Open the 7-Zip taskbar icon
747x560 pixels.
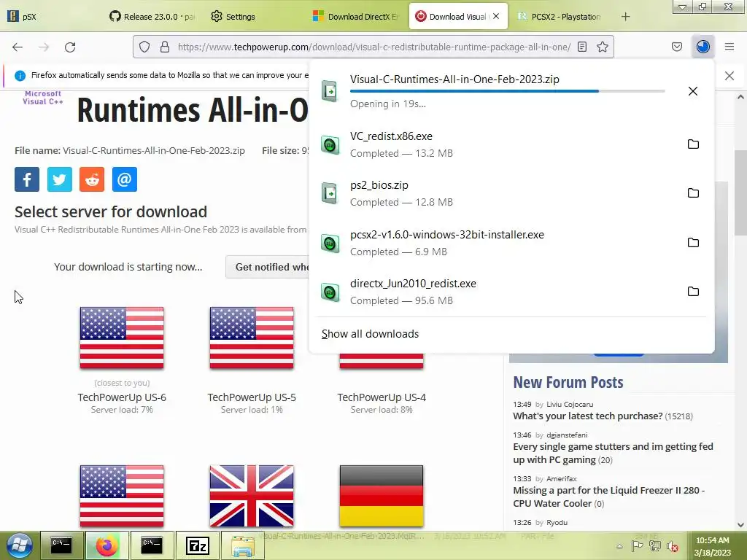[197, 545]
